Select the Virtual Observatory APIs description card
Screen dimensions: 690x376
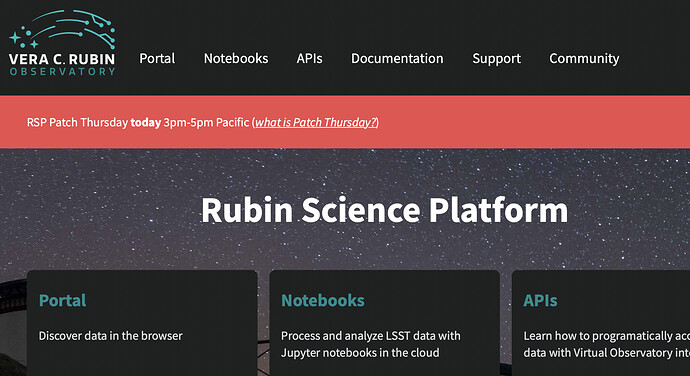coord(601,323)
